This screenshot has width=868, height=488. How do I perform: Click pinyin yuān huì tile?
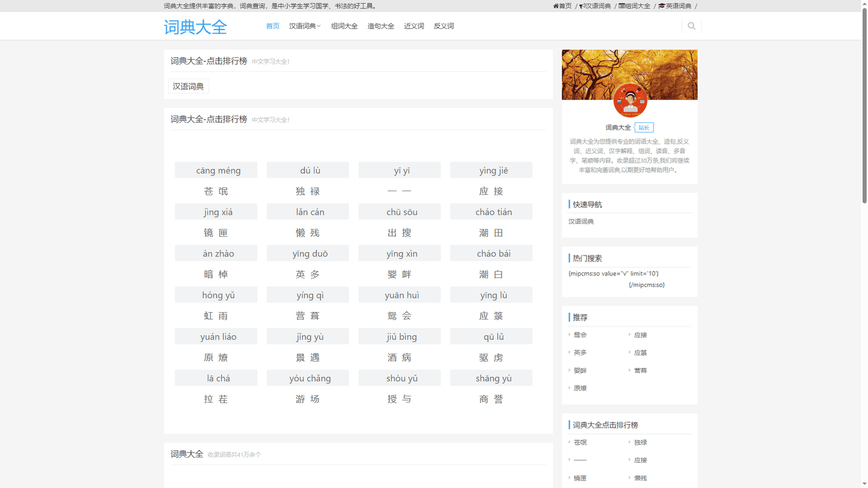click(399, 295)
